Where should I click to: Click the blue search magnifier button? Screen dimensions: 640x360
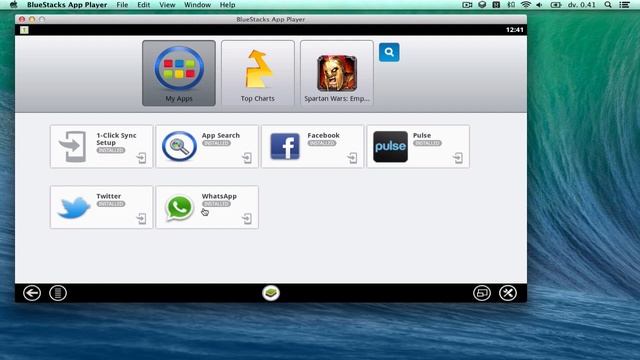(x=389, y=52)
